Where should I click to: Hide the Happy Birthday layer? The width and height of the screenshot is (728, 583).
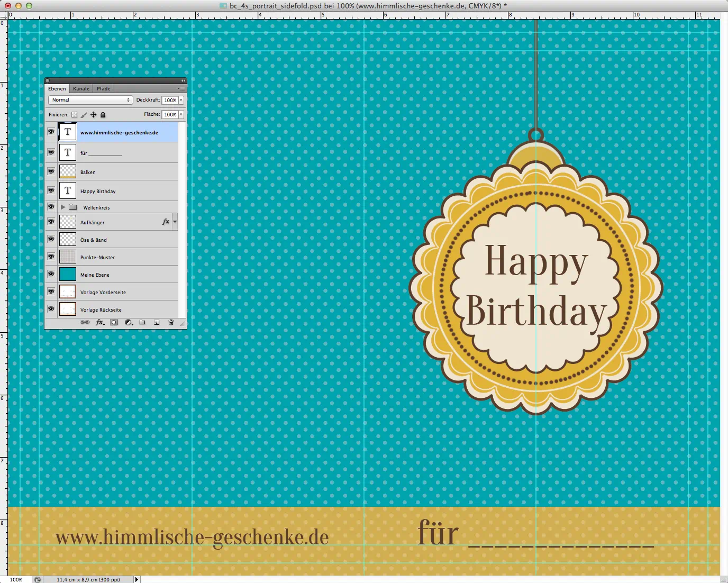pyautogui.click(x=51, y=190)
